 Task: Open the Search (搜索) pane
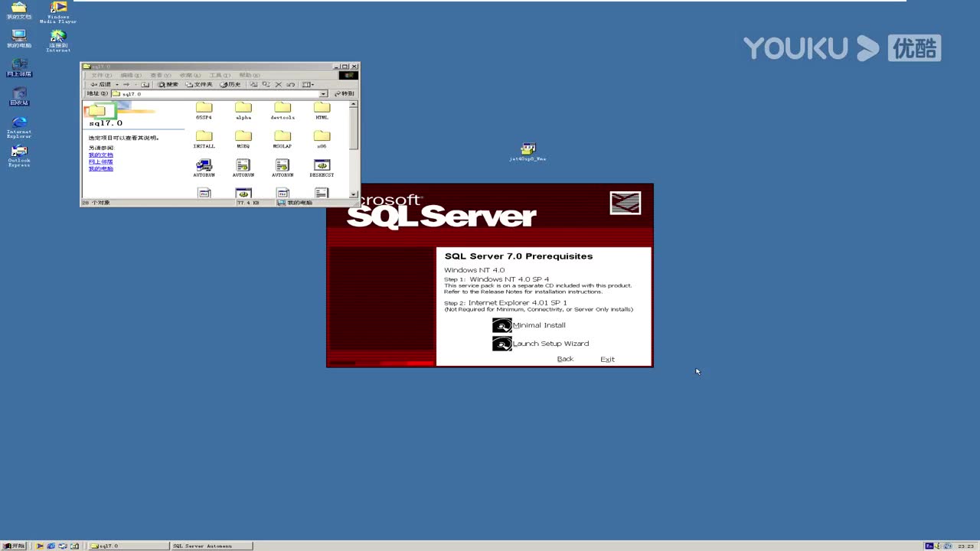(168, 84)
